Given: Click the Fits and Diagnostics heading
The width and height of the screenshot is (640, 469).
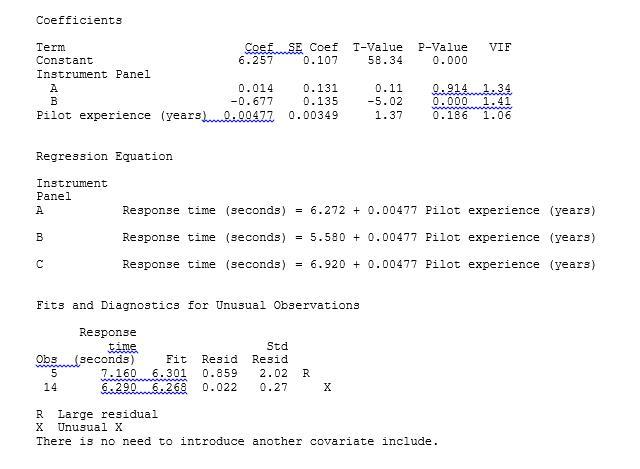Looking at the screenshot, I should (x=198, y=305).
